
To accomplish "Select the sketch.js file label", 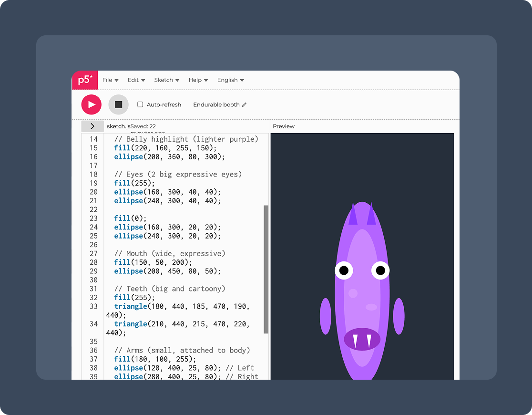I will click(118, 126).
